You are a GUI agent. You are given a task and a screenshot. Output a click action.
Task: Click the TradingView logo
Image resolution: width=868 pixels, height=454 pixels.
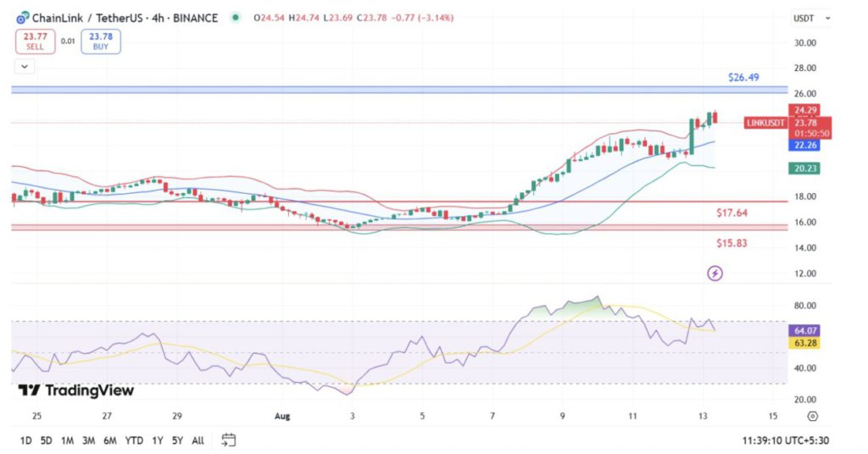click(76, 390)
